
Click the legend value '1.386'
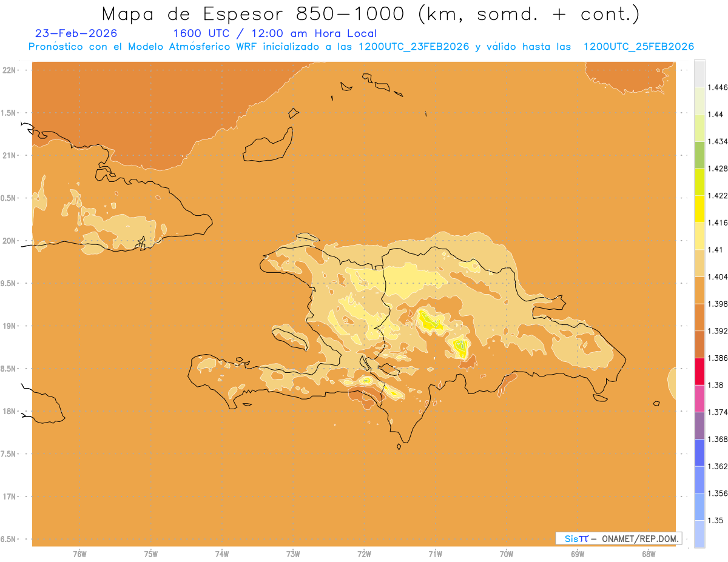coord(719,358)
